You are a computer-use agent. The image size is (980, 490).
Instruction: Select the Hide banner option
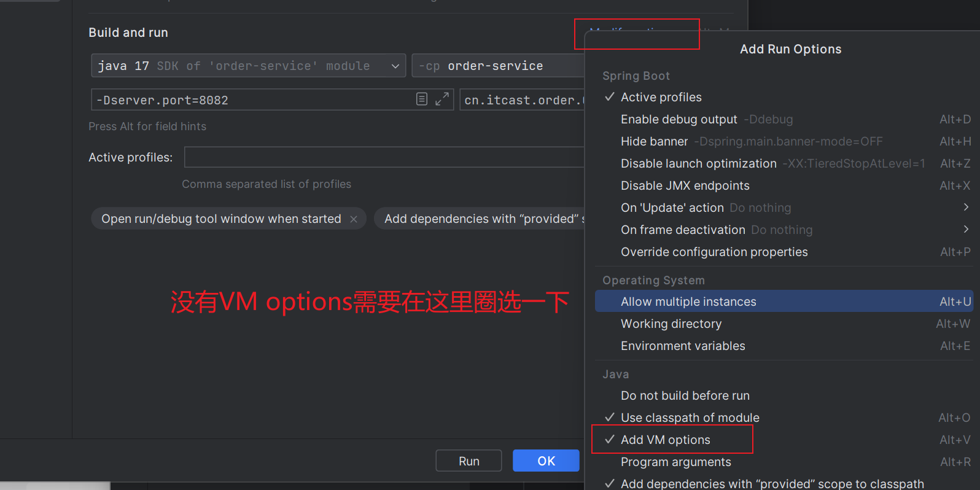784,141
